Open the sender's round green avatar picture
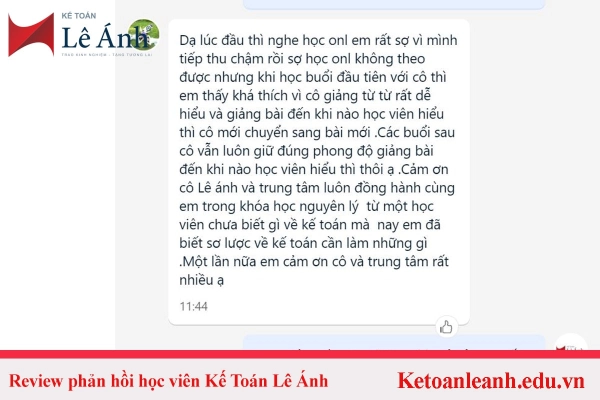 (x=143, y=35)
